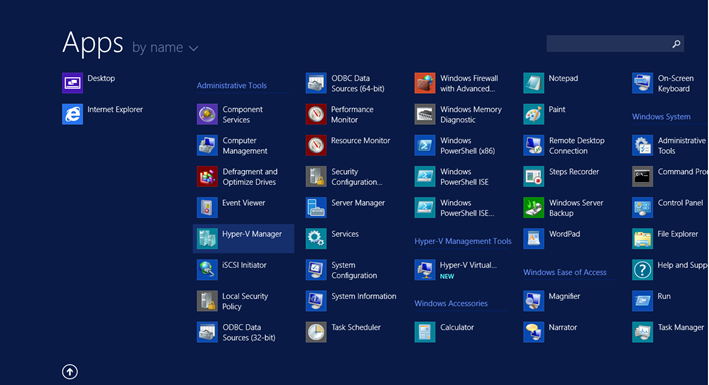Click the search magnifier button
The height and width of the screenshot is (385, 709).
(x=676, y=43)
